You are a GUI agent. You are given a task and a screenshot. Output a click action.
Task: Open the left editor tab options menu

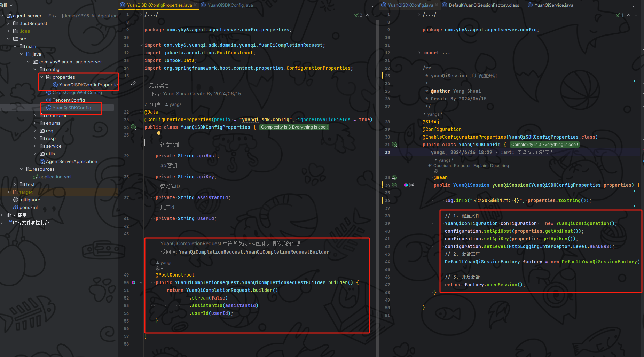click(372, 5)
